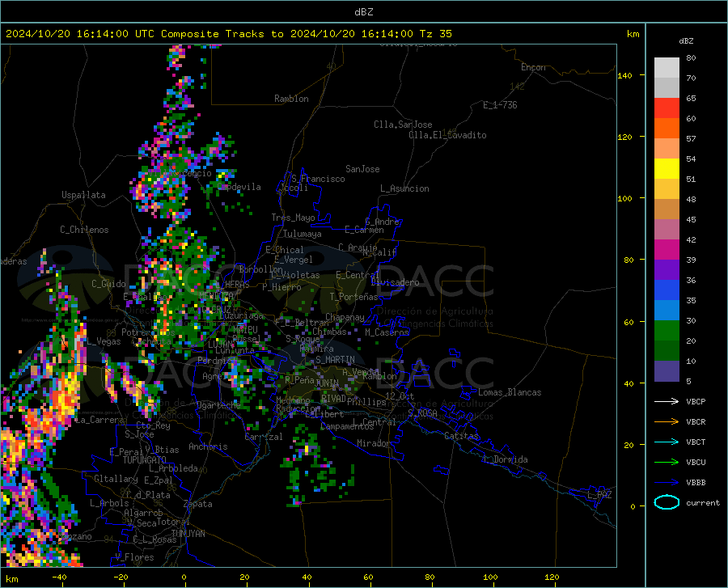Click the 'Carrizal' map label

[x=264, y=437]
